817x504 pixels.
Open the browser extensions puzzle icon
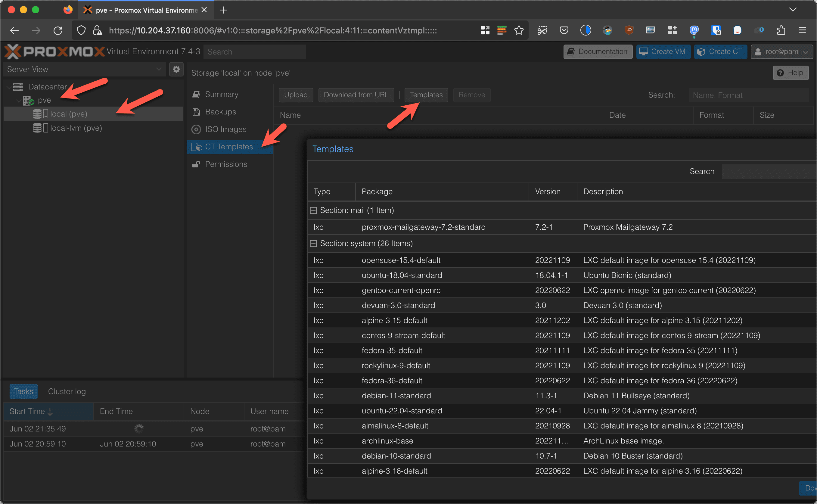pyautogui.click(x=781, y=31)
